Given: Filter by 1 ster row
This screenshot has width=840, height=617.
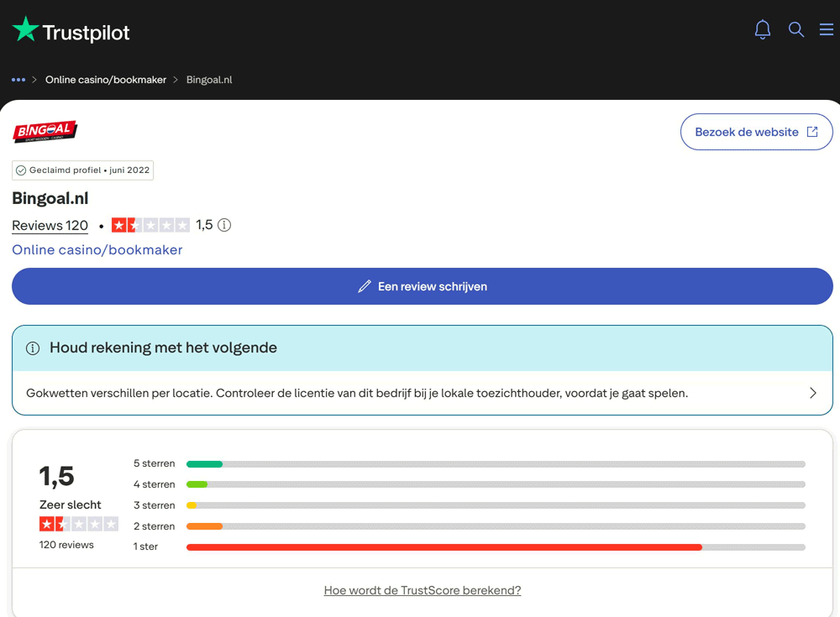Looking at the screenshot, I should coord(469,546).
